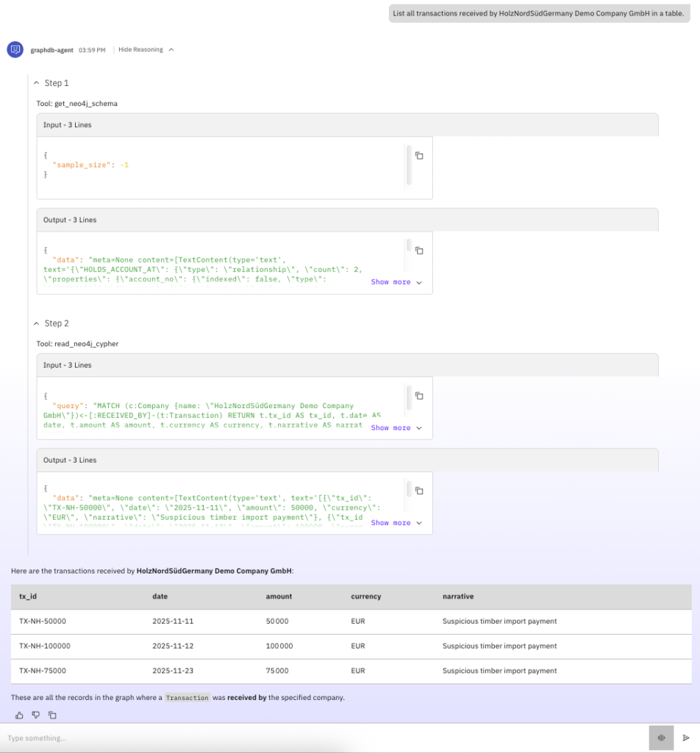This screenshot has width=700, height=753.
Task: Copy the Step 1 output JSON
Action: click(419, 251)
